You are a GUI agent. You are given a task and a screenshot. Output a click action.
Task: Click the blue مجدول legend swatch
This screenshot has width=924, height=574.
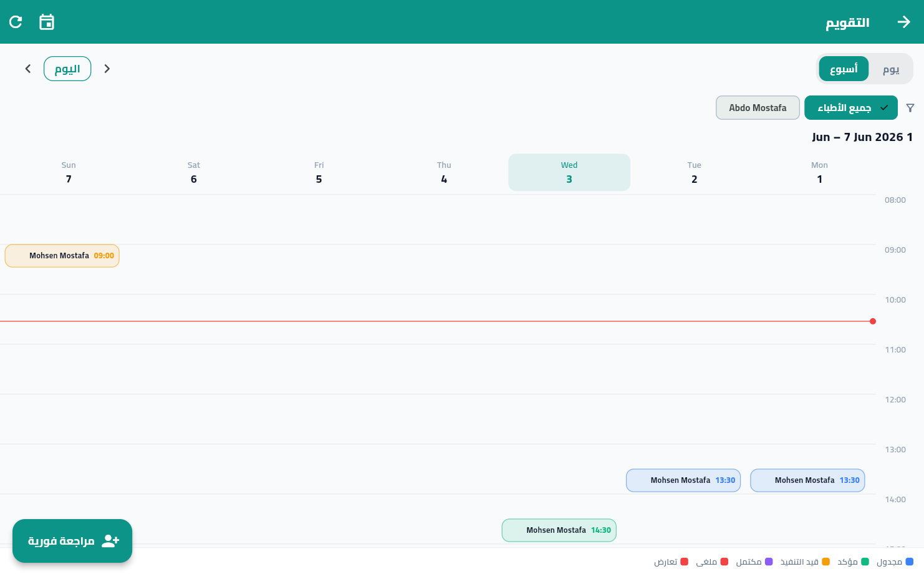click(909, 562)
